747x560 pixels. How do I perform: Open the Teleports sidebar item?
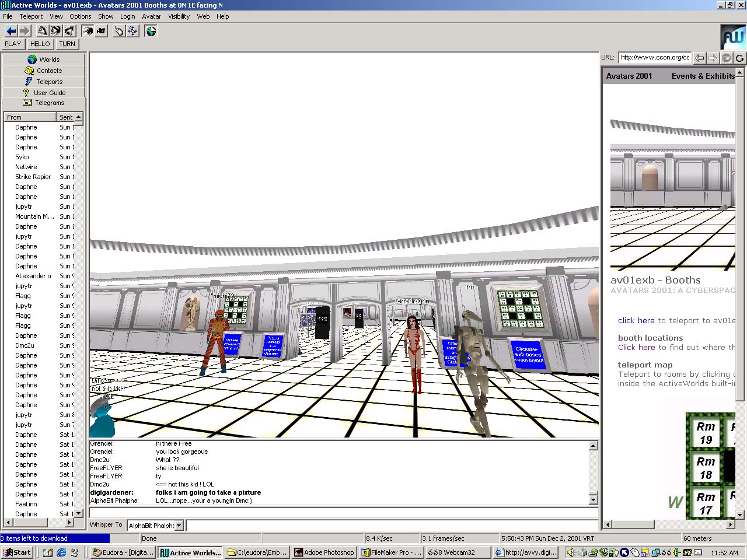click(x=44, y=82)
